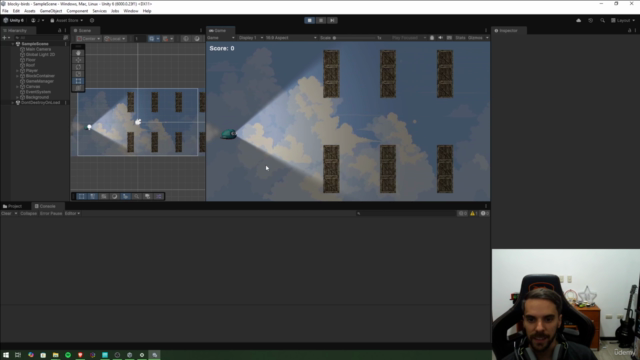Select GameManager in Hierarchy
The height and width of the screenshot is (360, 640).
pos(40,81)
